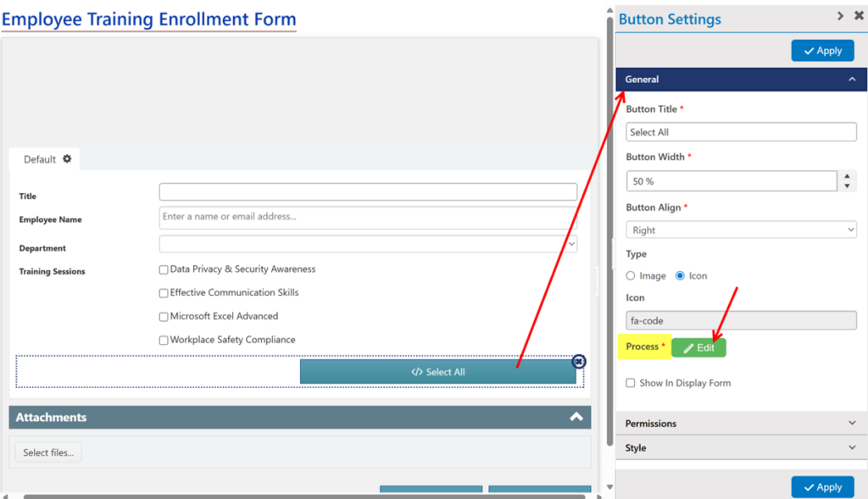
Task: Open the Process Edit button
Action: pos(698,347)
